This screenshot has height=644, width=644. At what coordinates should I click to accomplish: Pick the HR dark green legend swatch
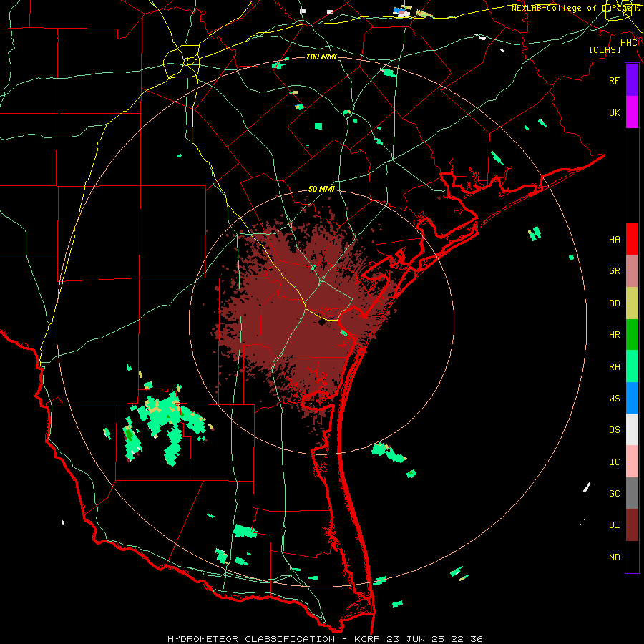pos(632,335)
